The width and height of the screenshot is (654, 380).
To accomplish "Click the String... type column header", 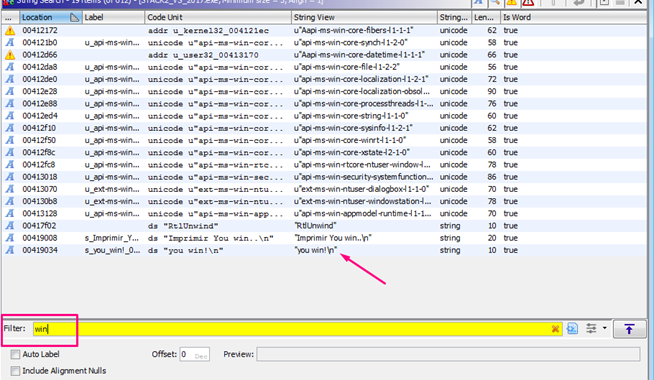I will 454,18.
